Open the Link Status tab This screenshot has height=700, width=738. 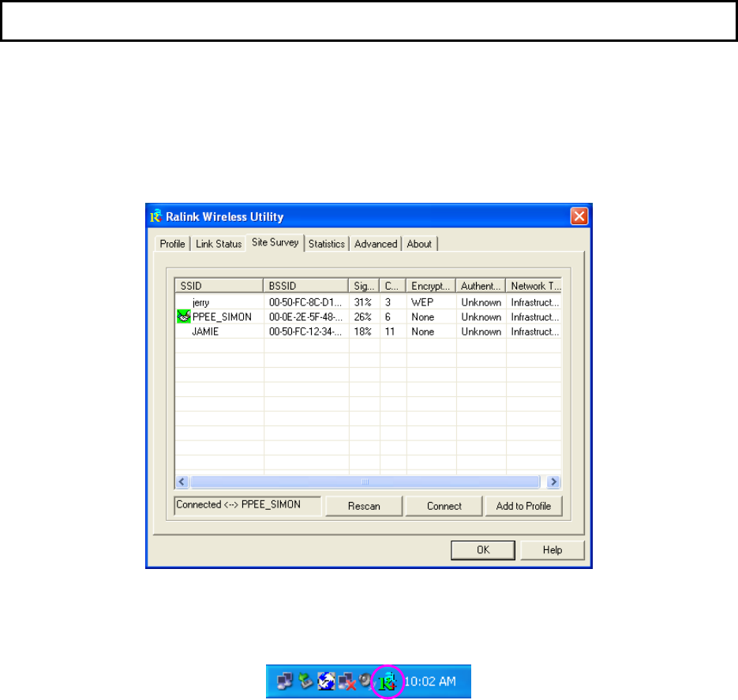point(219,244)
